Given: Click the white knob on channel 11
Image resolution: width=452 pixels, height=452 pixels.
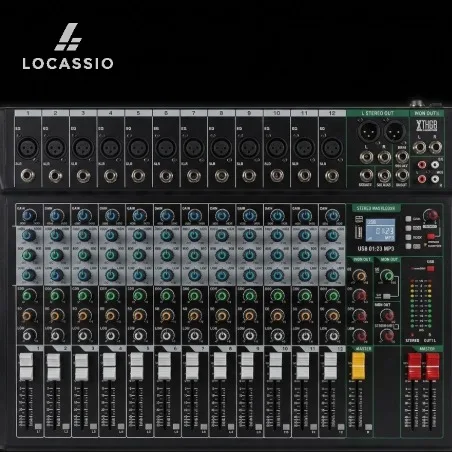Looking at the screenshot, I should click(305, 335).
